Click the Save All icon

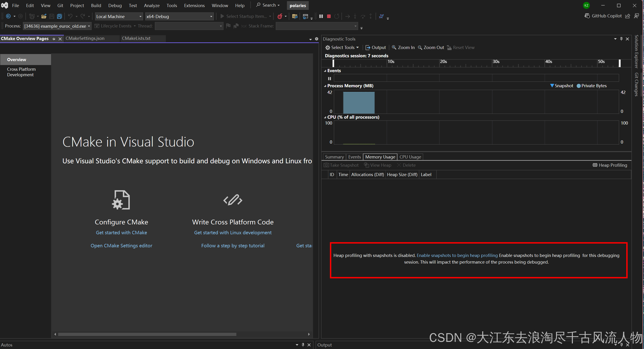click(60, 16)
